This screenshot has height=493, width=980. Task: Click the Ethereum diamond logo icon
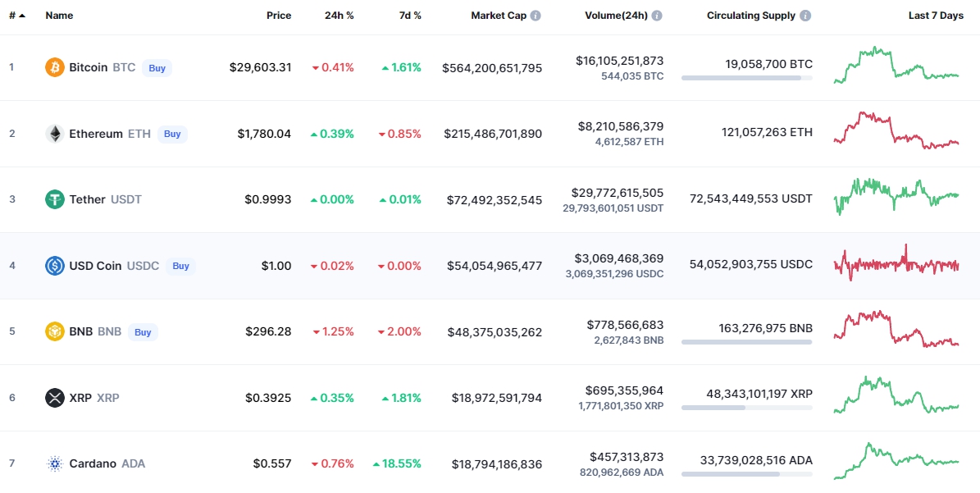(x=55, y=134)
